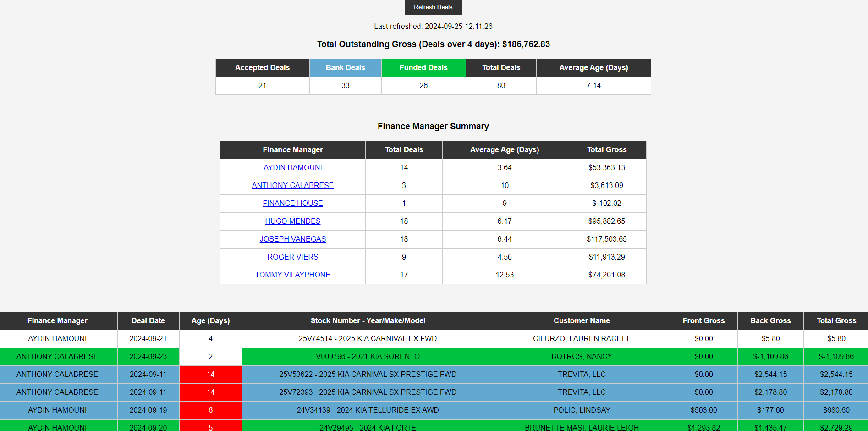Select the CILURZO, LAUREN RACHEL customer cell
The image size is (868, 431).
pyautogui.click(x=581, y=339)
